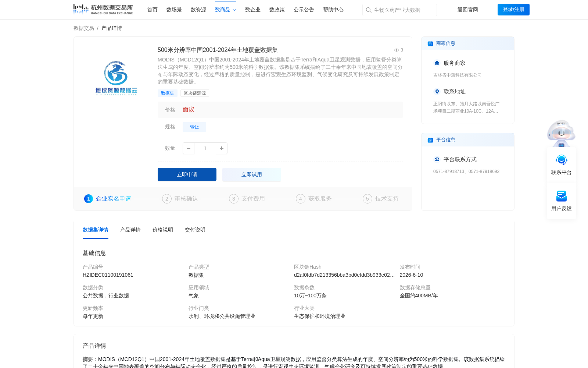Click the 登录/注册 button
The image size is (588, 368).
click(513, 10)
